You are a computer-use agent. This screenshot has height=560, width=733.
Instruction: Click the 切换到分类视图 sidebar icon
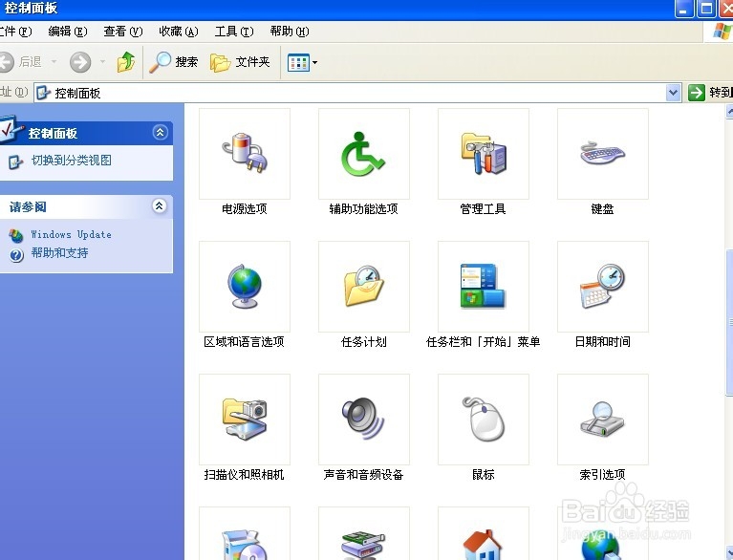(x=15, y=162)
